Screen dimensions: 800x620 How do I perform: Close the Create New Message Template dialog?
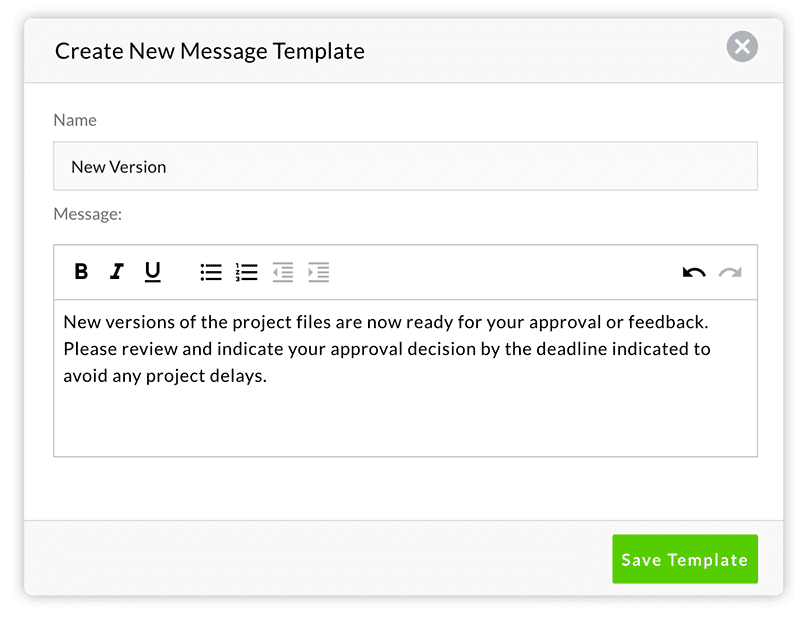coord(742,46)
